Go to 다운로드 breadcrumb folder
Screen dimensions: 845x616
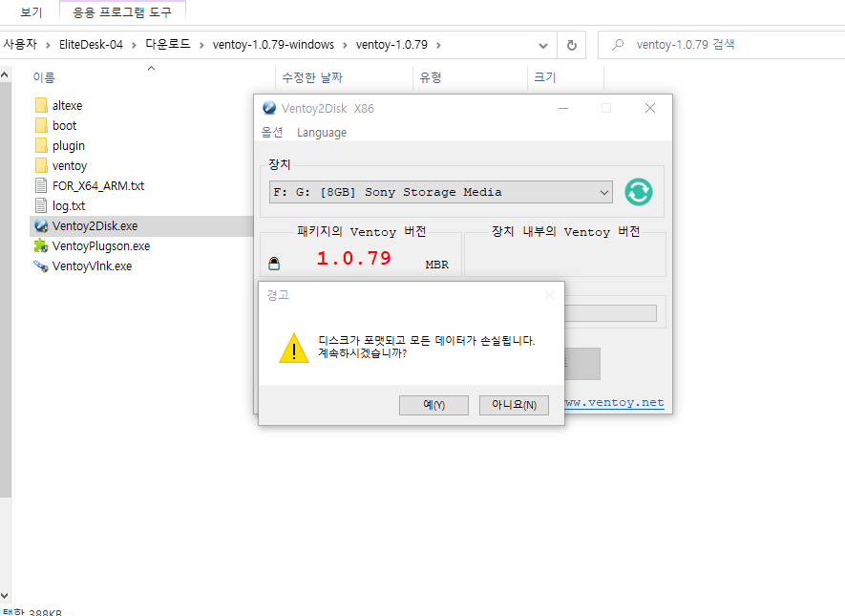pos(168,44)
